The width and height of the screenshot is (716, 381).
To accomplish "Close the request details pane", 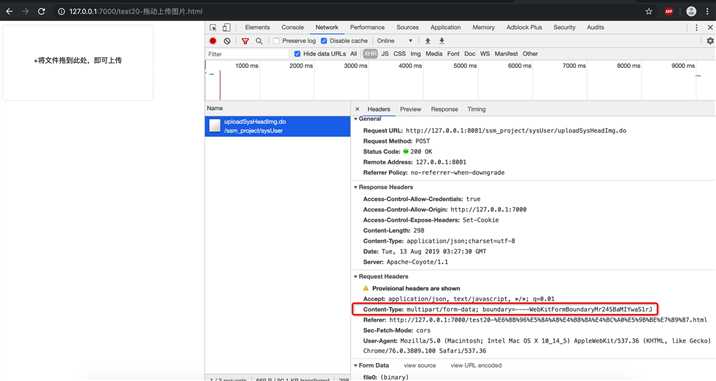I will [357, 109].
